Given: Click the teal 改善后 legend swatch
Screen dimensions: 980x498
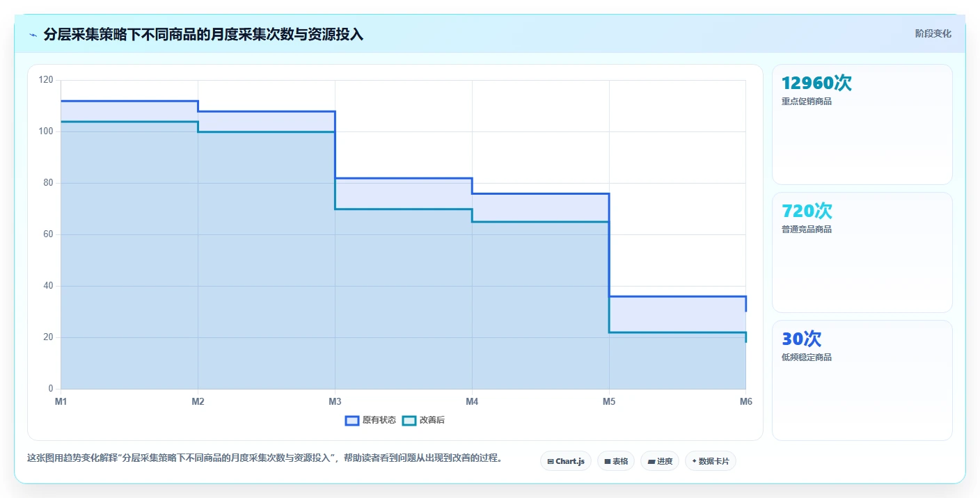Looking at the screenshot, I should click(x=409, y=420).
